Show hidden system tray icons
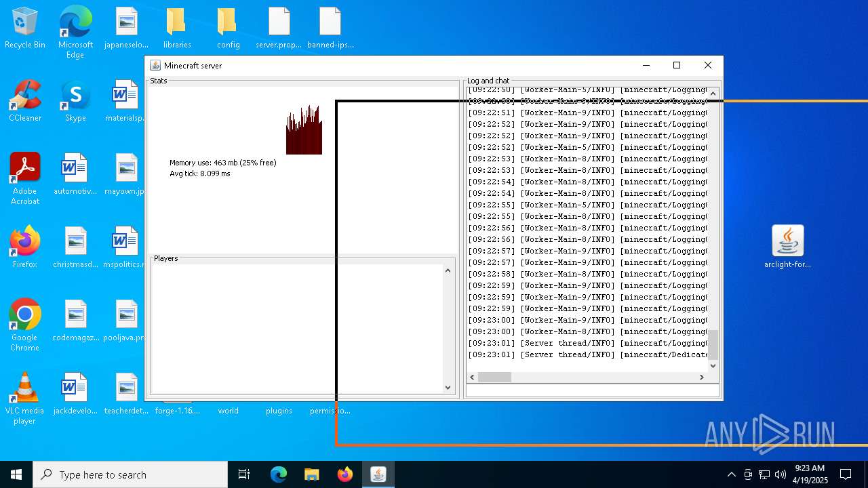Viewport: 868px width, 488px height. [731, 474]
